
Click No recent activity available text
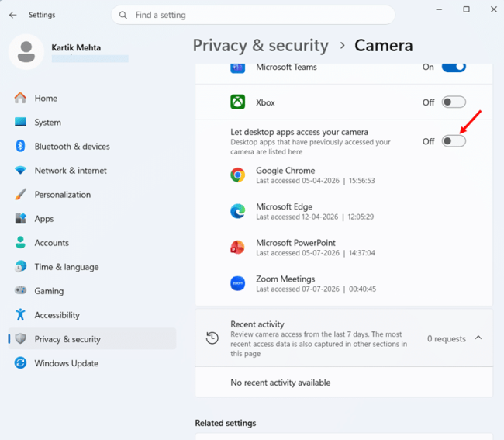coord(280,383)
